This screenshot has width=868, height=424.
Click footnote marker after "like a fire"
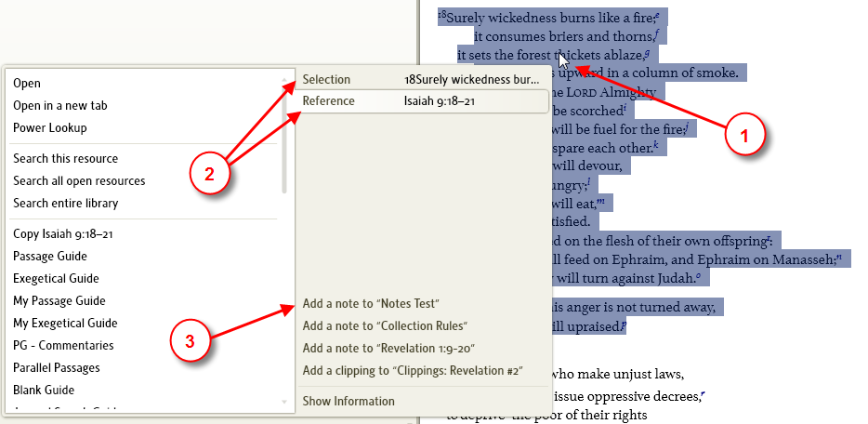(658, 16)
